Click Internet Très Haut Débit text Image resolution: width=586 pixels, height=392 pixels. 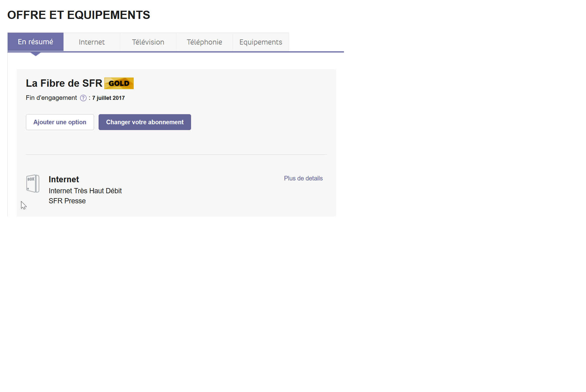tap(85, 191)
